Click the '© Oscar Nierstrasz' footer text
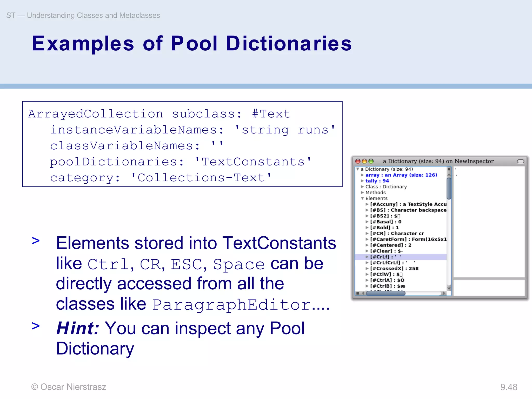Screen dimensions: 532x399 click(x=69, y=387)
